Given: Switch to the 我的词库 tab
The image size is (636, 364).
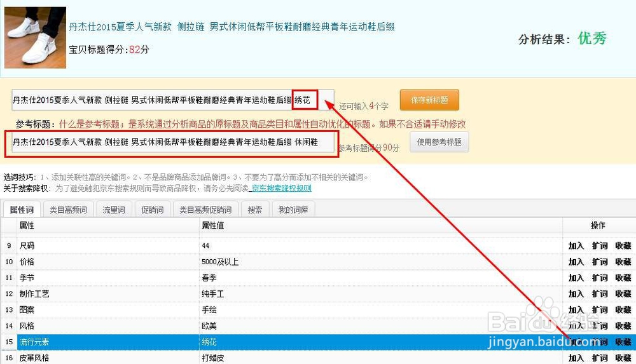Looking at the screenshot, I should [x=293, y=210].
